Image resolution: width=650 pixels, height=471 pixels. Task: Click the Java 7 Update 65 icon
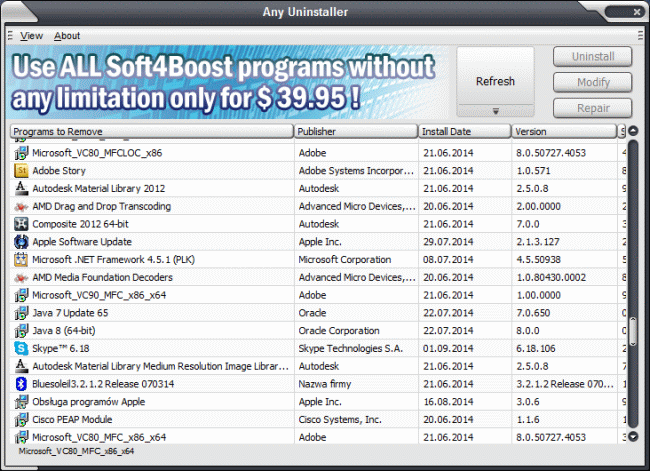[x=21, y=313]
